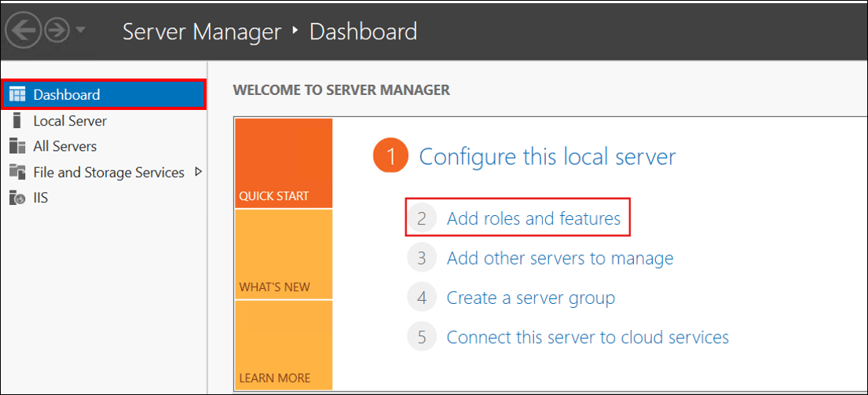868x395 pixels.
Task: Open the navigation history dropdown arrow
Action: pyautogui.click(x=79, y=30)
